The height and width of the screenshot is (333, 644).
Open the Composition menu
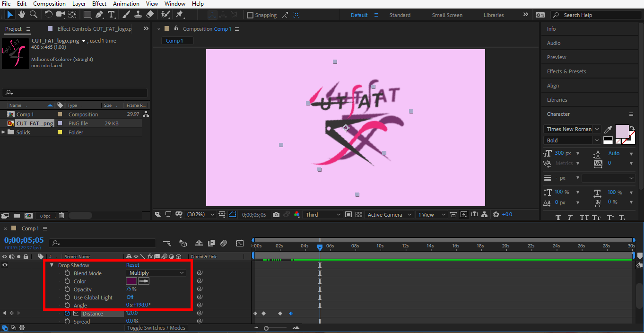point(49,4)
